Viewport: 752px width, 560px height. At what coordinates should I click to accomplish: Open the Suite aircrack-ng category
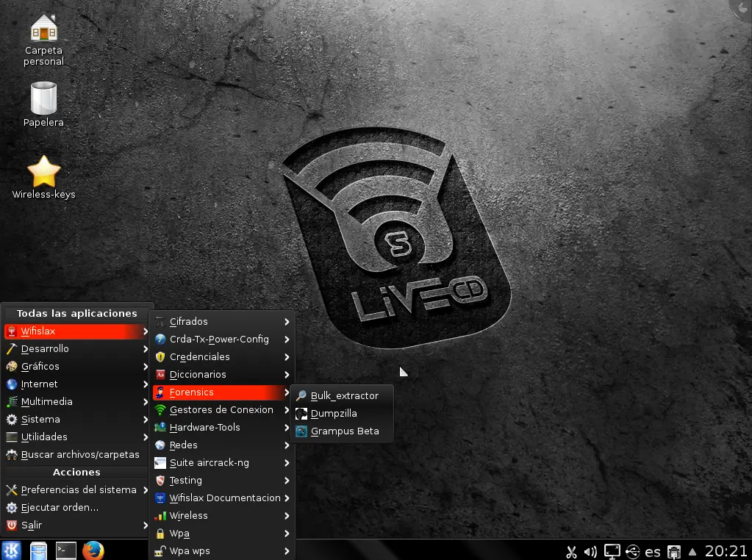coord(223,463)
